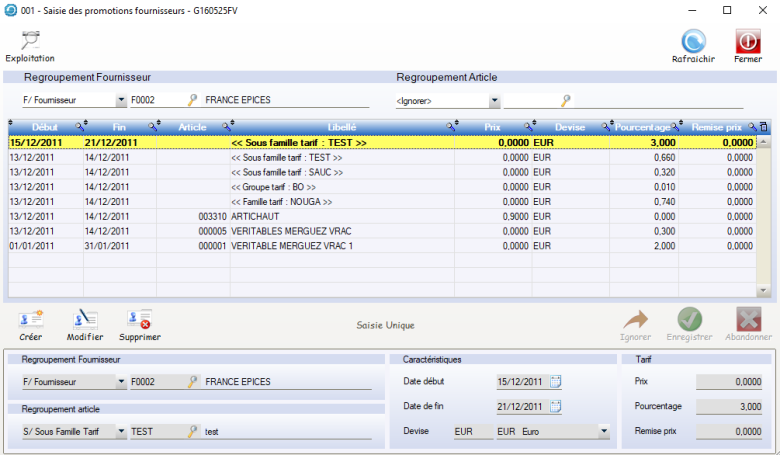Click the Pourcentage input field in Tarif
The height and width of the screenshot is (455, 780).
(731, 406)
